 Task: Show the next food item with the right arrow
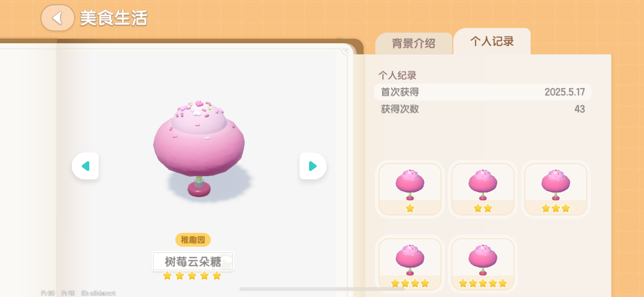(313, 166)
